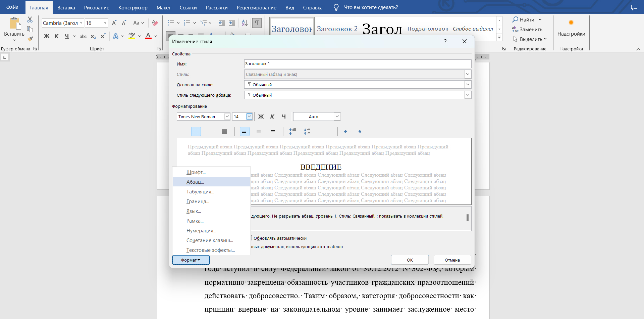Click yellow text highlight color button
The image size is (644, 319).
(132, 36)
